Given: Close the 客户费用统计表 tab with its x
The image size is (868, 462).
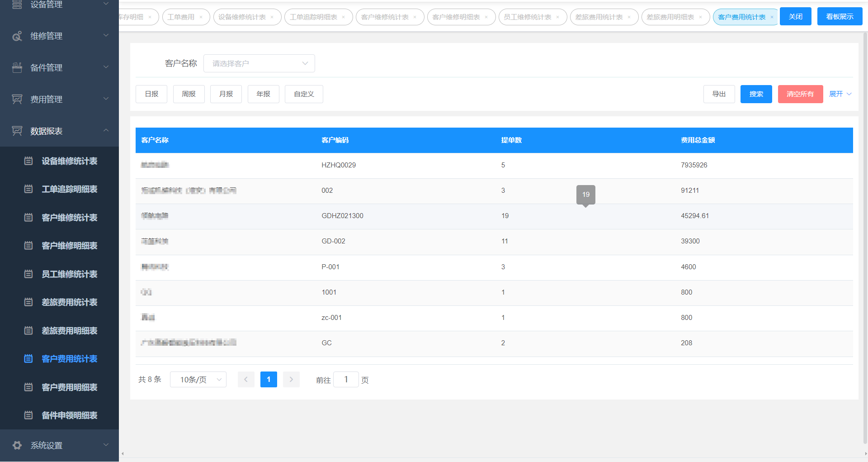Looking at the screenshot, I should (x=772, y=17).
